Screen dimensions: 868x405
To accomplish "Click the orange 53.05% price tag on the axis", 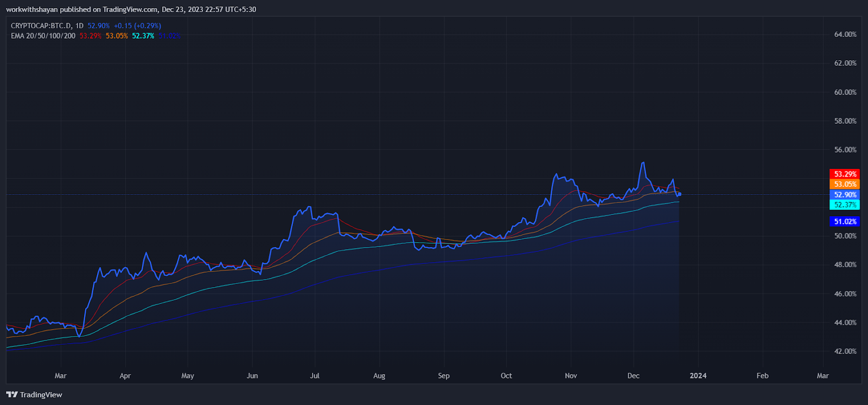I will coord(845,185).
